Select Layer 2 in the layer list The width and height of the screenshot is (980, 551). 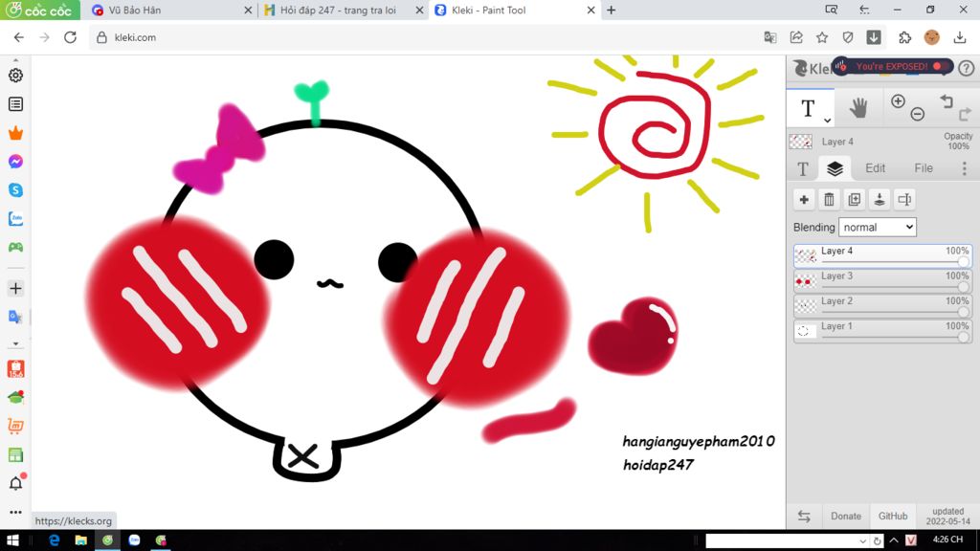coord(882,306)
